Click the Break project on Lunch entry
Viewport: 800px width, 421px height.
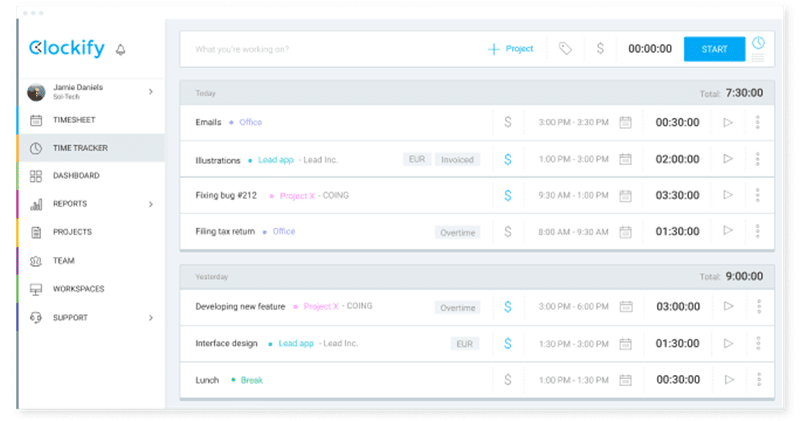pos(252,380)
